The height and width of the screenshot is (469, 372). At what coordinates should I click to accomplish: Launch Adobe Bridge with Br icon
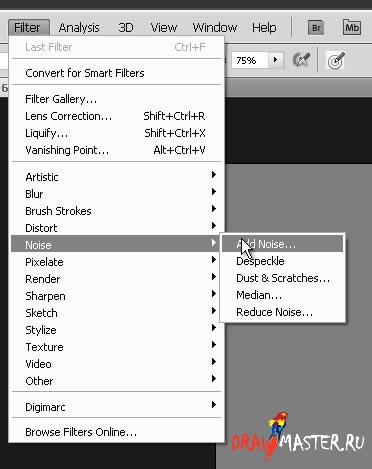[x=316, y=28]
